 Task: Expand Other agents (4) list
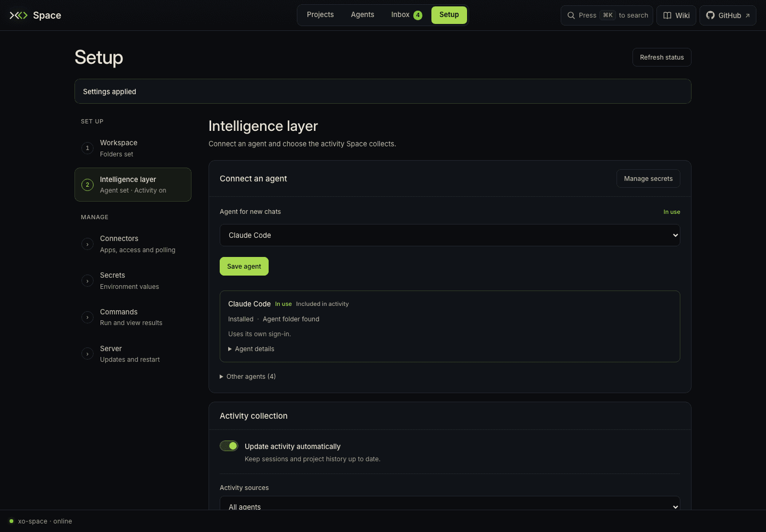[x=248, y=377]
